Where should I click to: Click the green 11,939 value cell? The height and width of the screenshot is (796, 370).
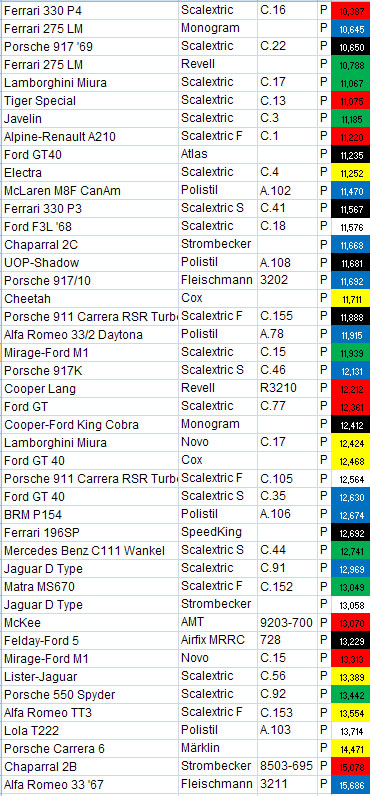[x=350, y=353]
